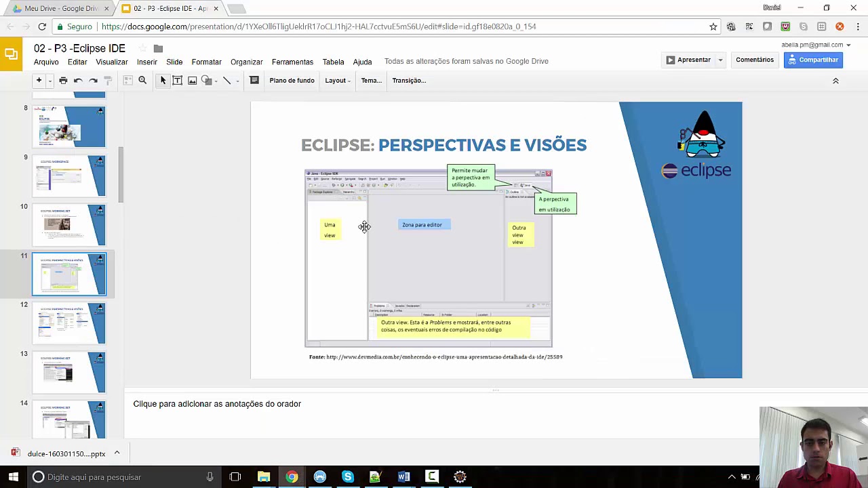The image size is (868, 488).
Task: Open the Inserir menu
Action: pyautogui.click(x=147, y=62)
